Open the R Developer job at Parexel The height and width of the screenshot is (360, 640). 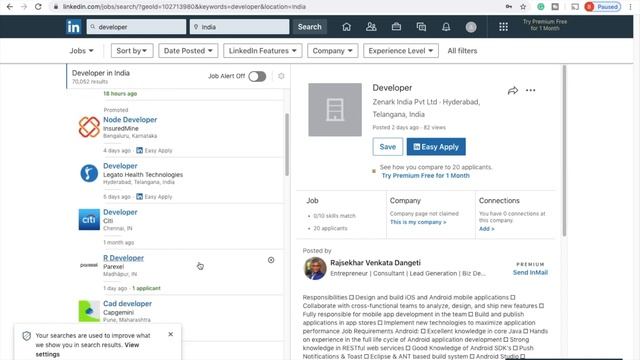(123, 258)
